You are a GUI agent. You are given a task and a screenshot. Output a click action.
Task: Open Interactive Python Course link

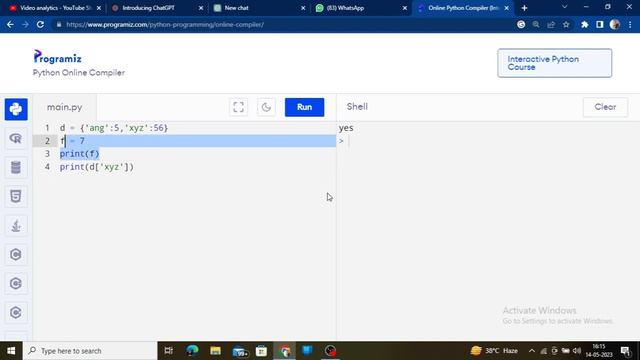[554, 63]
